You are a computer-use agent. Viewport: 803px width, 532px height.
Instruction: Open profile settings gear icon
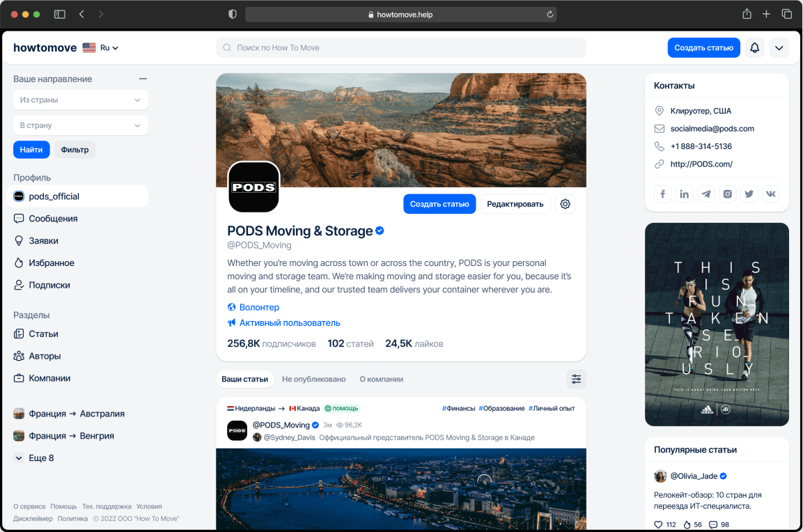click(x=565, y=204)
